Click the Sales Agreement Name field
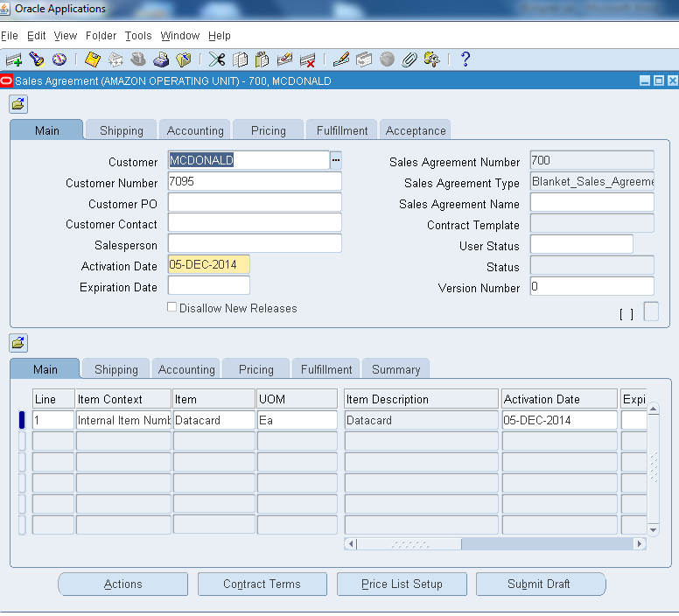The width and height of the screenshot is (679, 616). [x=592, y=202]
